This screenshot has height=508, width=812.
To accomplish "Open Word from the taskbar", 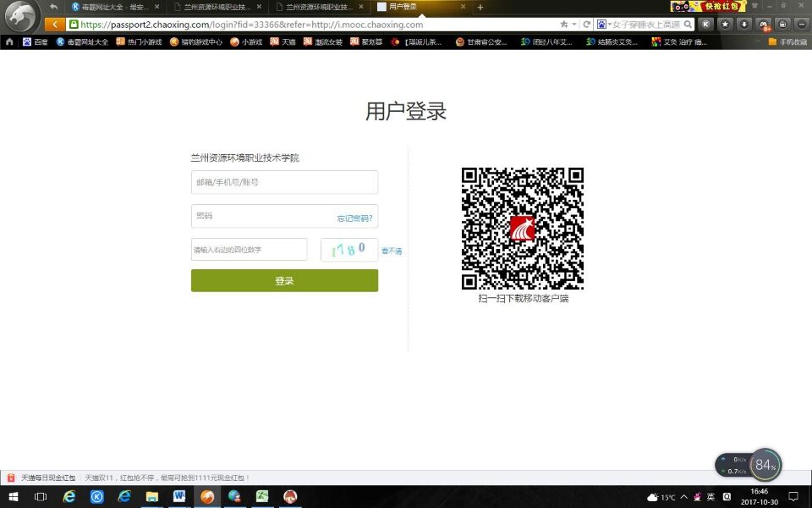I will tap(179, 497).
